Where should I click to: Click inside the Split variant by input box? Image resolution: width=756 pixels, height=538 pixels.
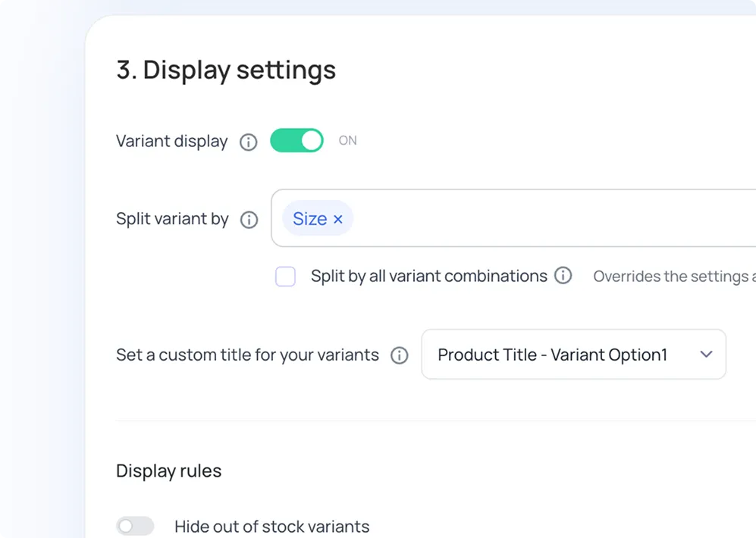[493, 218]
